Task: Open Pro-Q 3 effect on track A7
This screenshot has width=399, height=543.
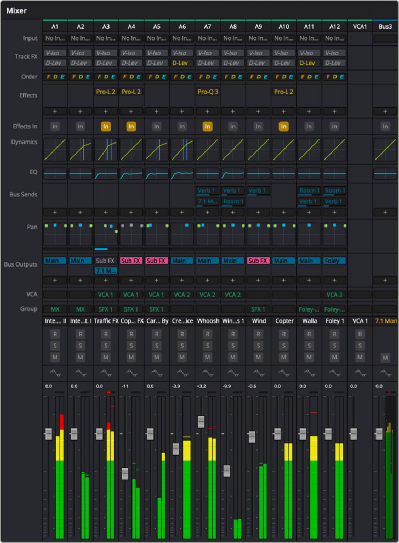Action: (x=208, y=92)
